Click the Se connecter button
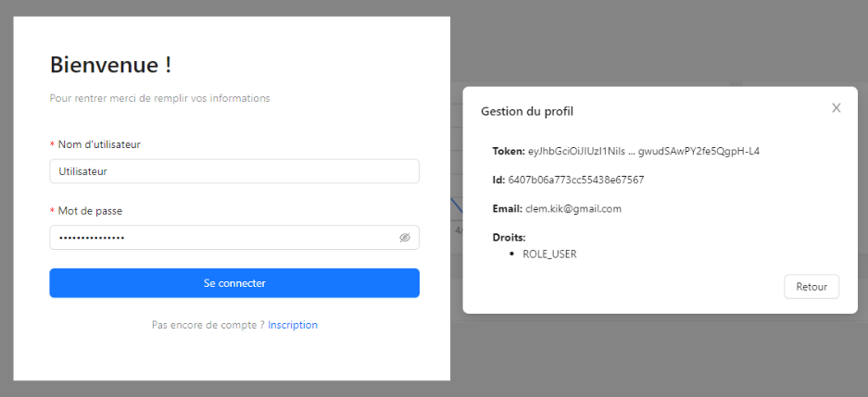 [x=234, y=283]
